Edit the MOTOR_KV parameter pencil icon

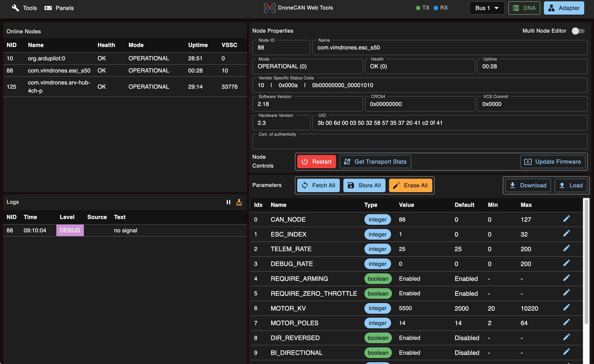[x=566, y=308]
